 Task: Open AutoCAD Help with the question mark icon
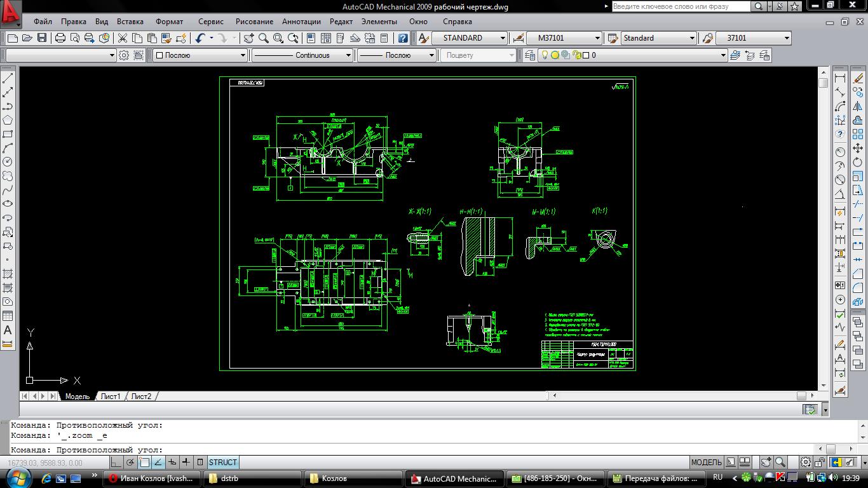pos(403,38)
